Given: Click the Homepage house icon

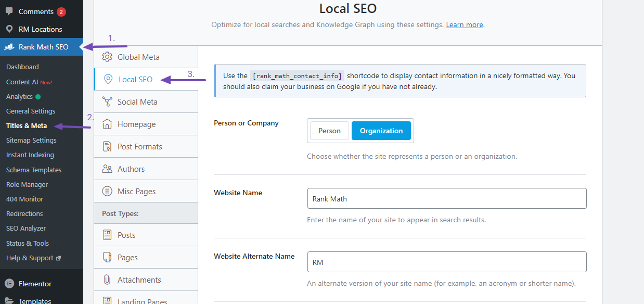Looking at the screenshot, I should (107, 124).
